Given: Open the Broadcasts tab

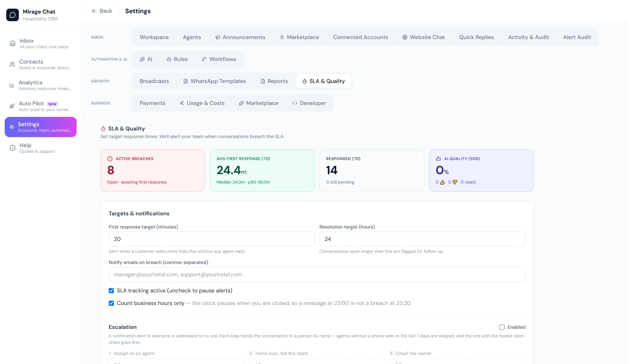Looking at the screenshot, I should [x=154, y=81].
